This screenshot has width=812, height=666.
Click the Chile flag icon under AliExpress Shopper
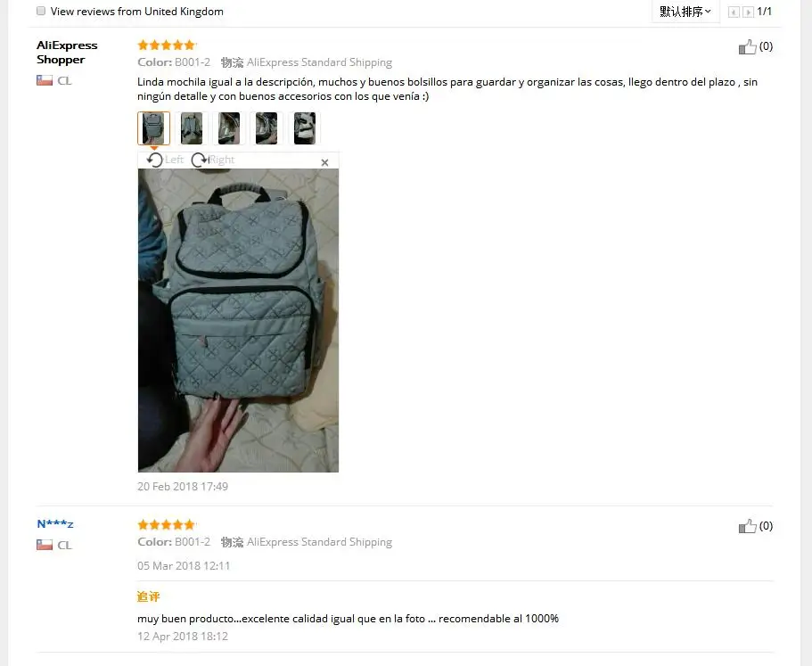[x=45, y=80]
